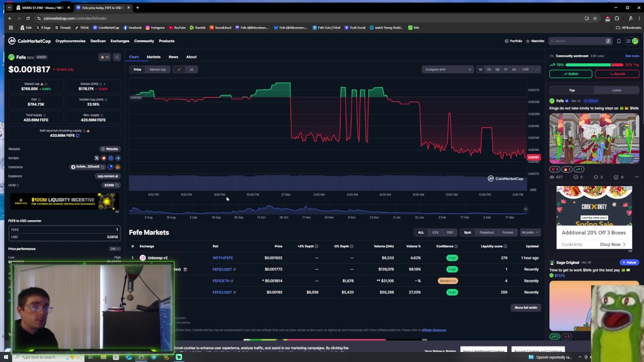Open the Telegram social link icon
The image size is (644, 362).
pos(118,158)
